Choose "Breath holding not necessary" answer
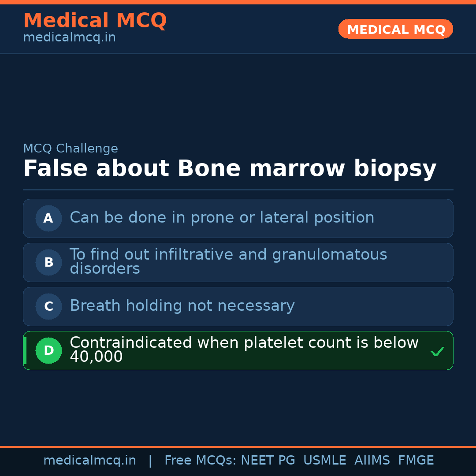The width and height of the screenshot is (476, 476). [182, 306]
